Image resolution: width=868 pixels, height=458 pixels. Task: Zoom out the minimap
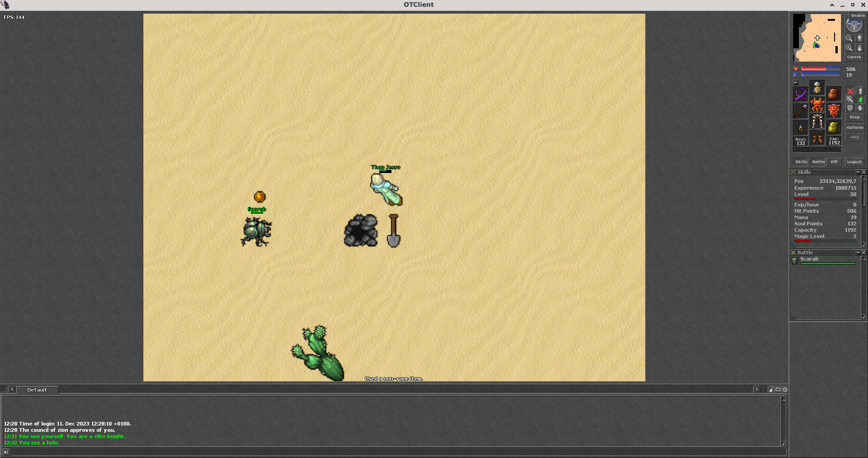(849, 38)
